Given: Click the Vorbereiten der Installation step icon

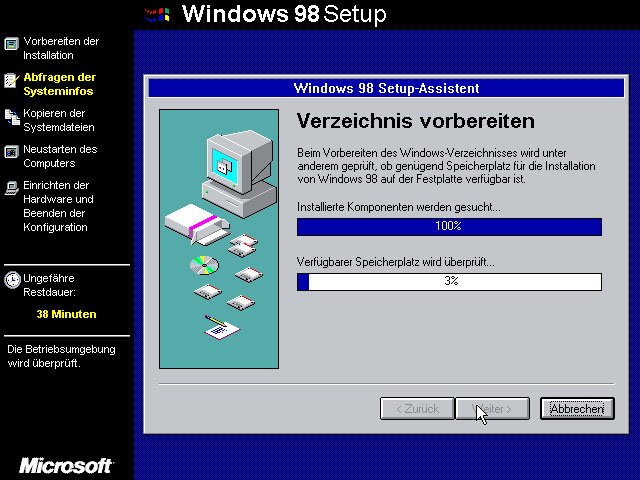Looking at the screenshot, I should pyautogui.click(x=11, y=43).
